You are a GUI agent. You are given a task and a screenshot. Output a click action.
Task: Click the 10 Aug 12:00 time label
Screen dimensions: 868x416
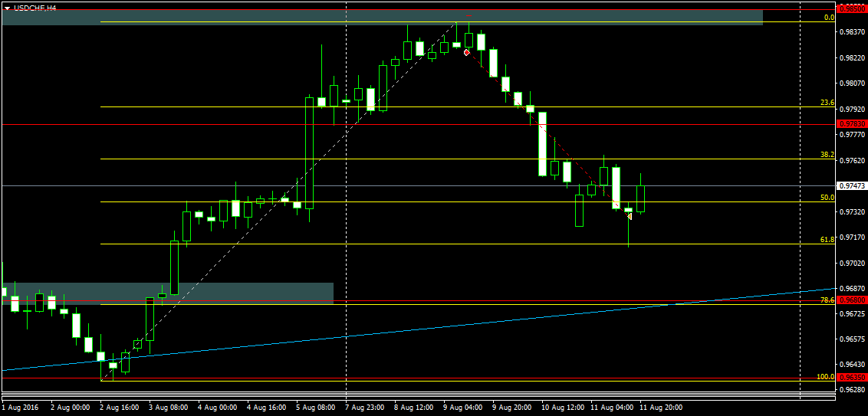(562, 407)
